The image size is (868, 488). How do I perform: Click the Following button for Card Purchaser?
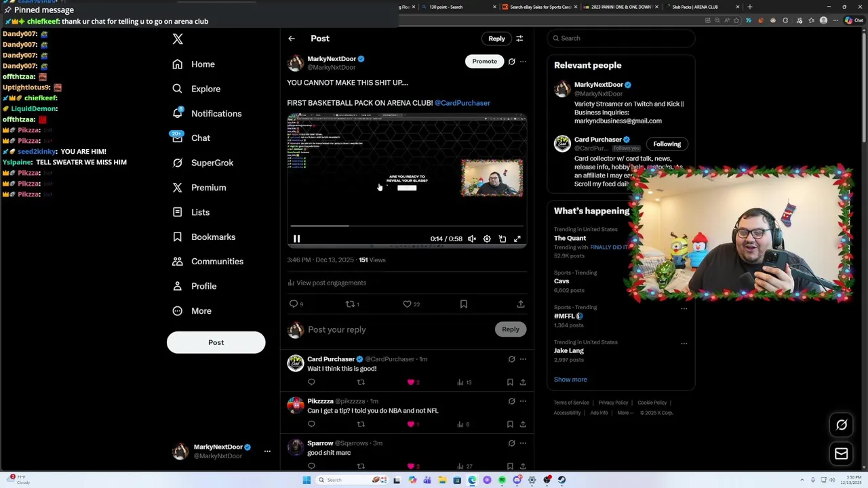click(667, 144)
